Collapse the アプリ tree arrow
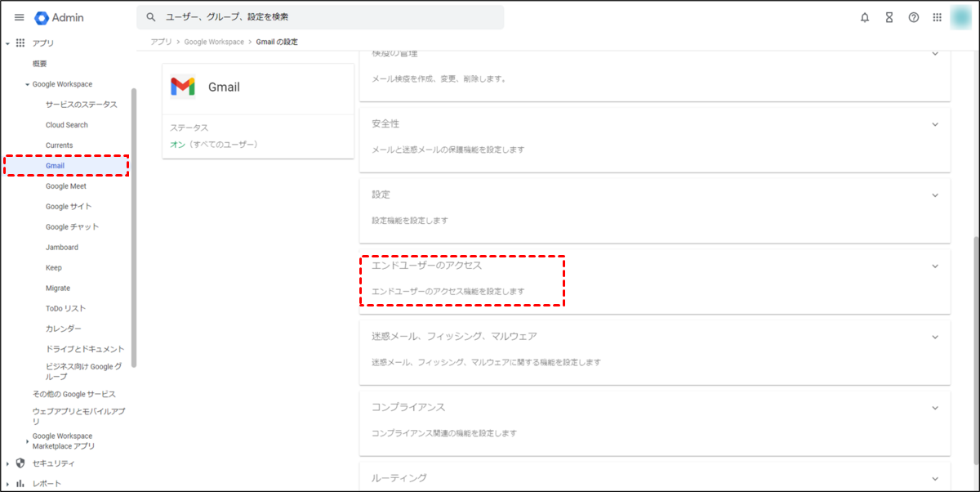Image resolution: width=980 pixels, height=492 pixels. coord(7,43)
